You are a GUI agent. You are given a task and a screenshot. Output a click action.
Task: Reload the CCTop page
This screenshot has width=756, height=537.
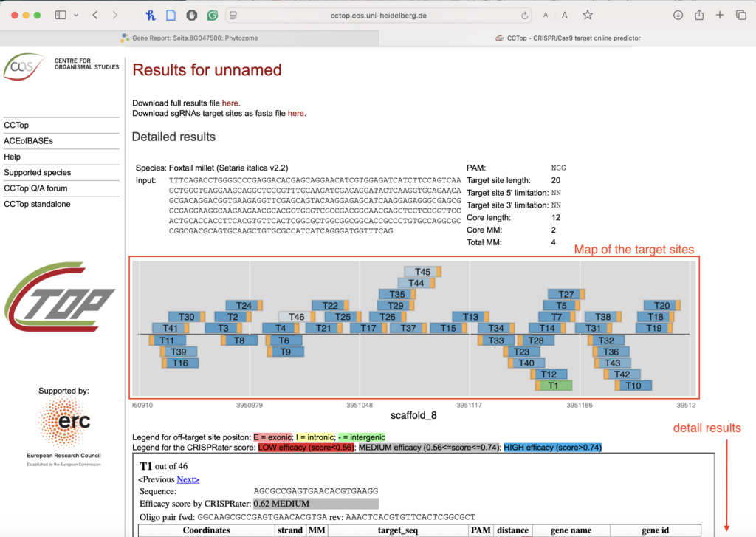(525, 15)
